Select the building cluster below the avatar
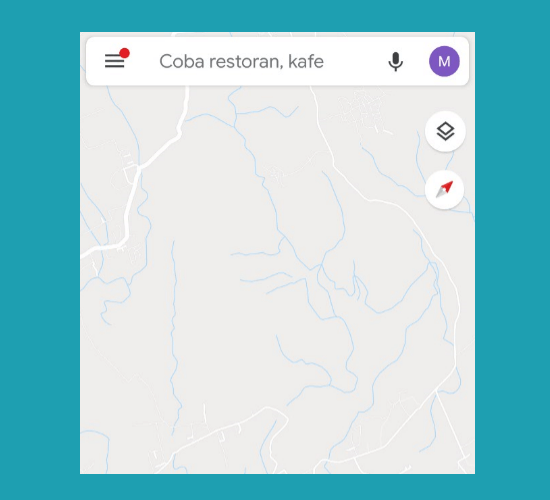This screenshot has width=550, height=500. pos(363,107)
